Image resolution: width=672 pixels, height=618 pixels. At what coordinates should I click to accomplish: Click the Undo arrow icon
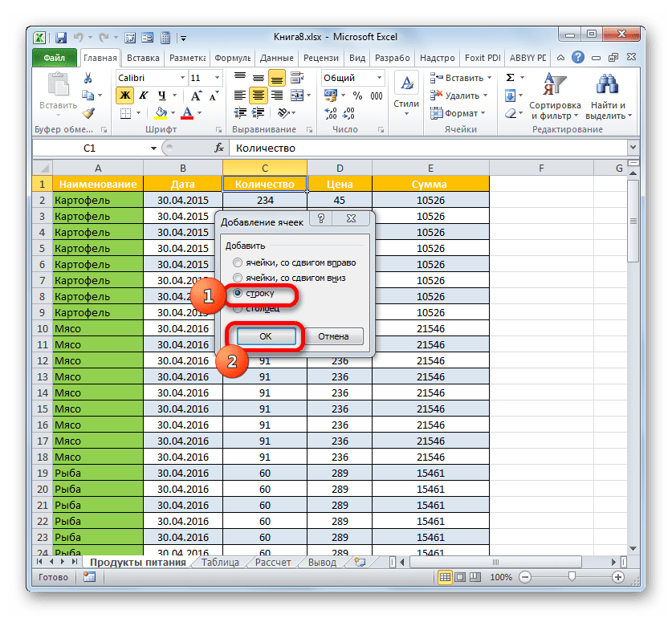pos(78,38)
